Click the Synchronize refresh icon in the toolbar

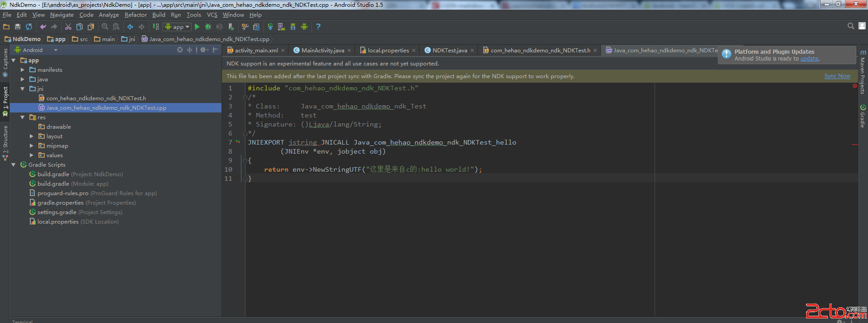pos(29,27)
